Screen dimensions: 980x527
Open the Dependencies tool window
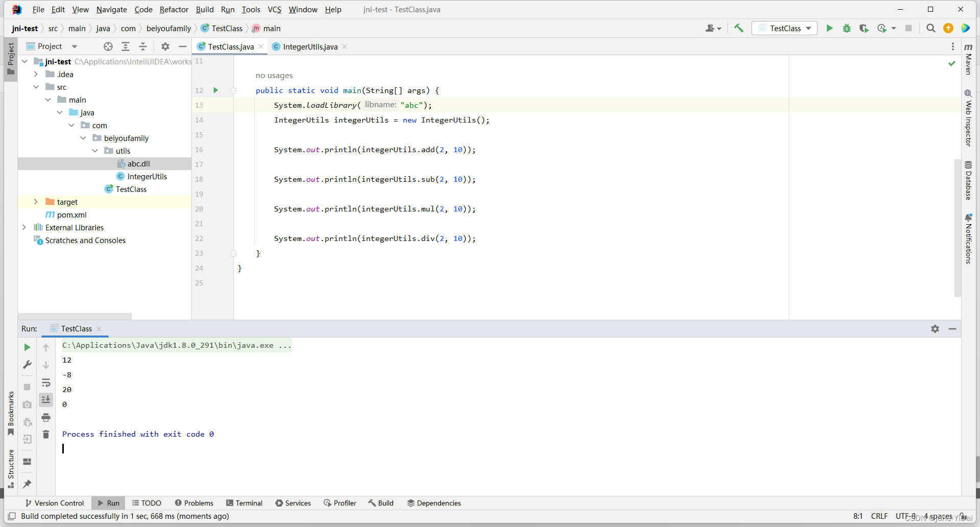[x=434, y=503]
